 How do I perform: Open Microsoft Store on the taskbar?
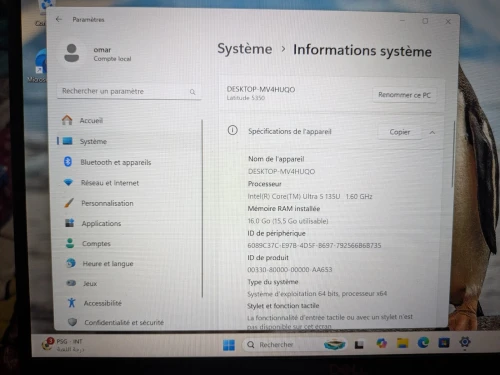point(444,342)
